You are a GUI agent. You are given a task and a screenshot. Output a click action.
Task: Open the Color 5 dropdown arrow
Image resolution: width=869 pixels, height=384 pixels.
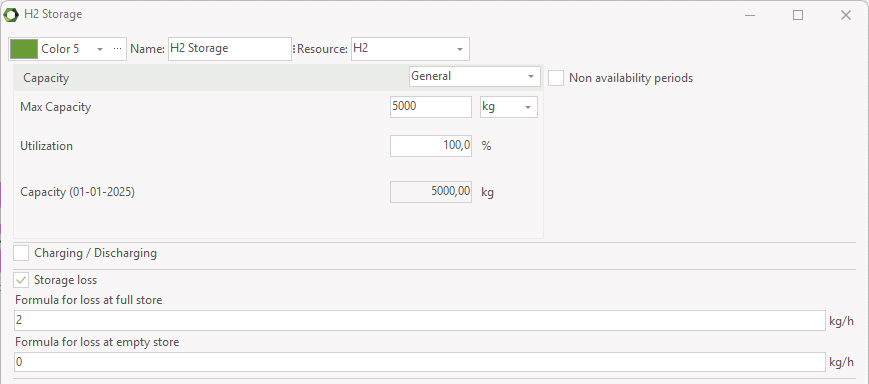100,49
